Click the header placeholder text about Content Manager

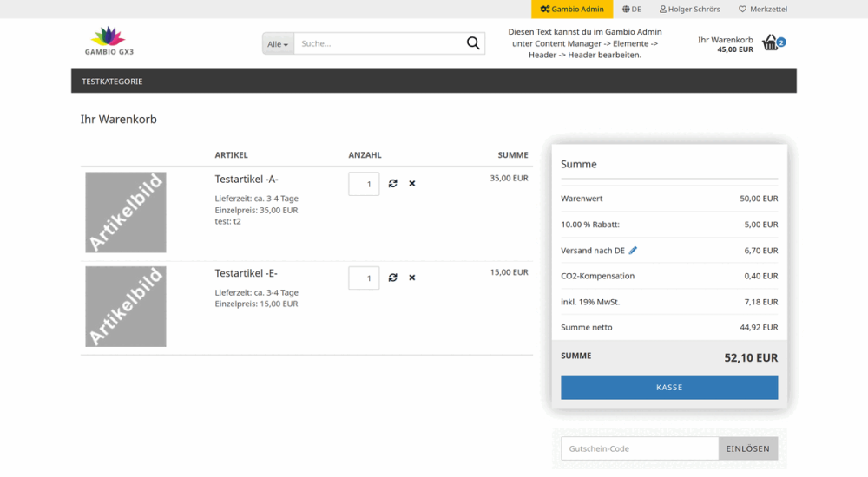coord(585,43)
